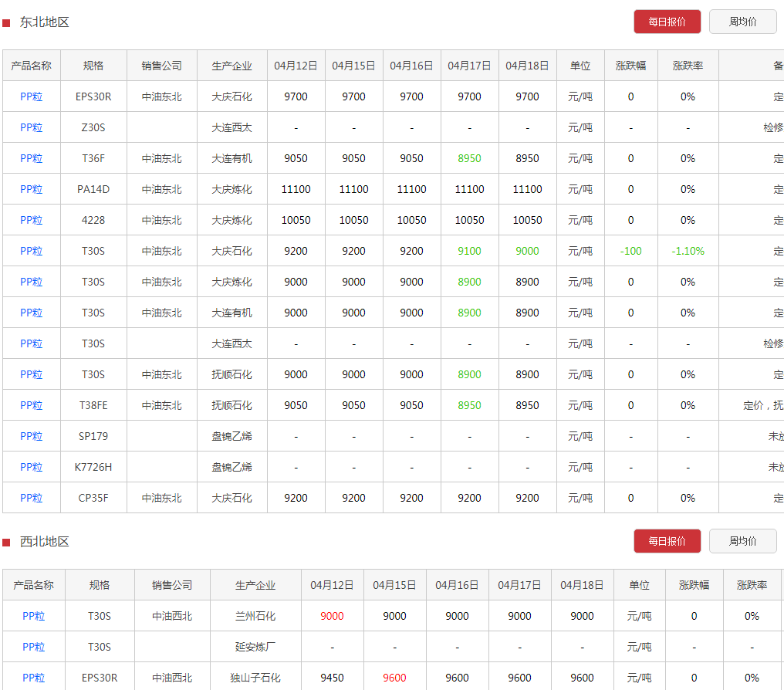This screenshot has width=784, height=690.
Task: Click 每日报价 button in 西北地区 section
Action: coord(667,541)
